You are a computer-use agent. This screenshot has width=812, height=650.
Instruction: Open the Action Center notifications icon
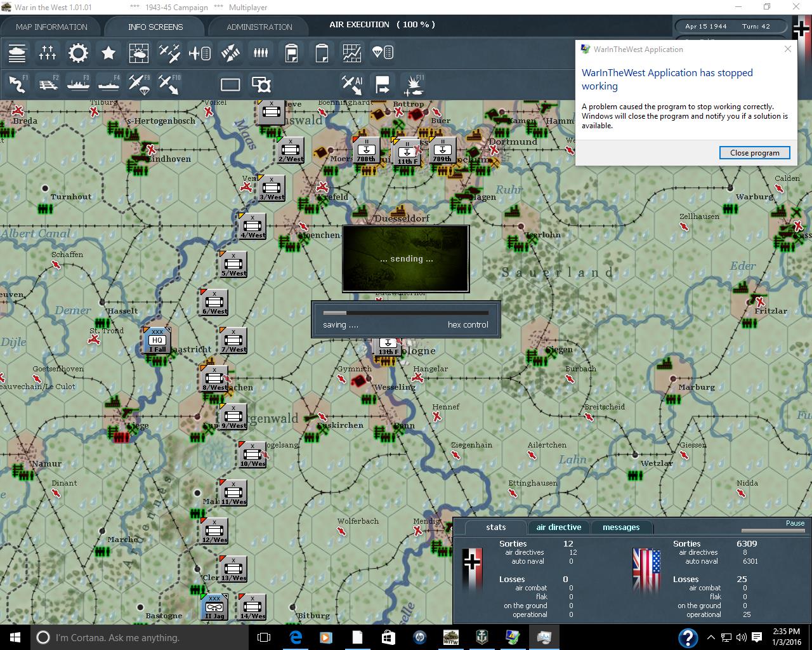(757, 637)
